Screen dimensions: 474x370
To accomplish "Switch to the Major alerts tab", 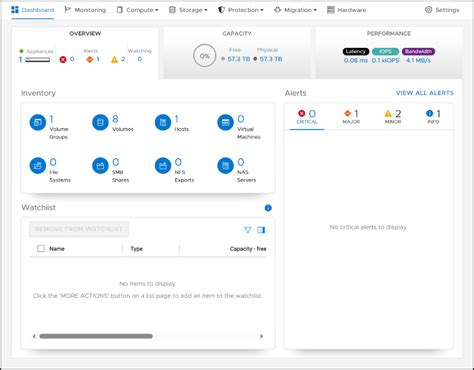I will [351, 117].
